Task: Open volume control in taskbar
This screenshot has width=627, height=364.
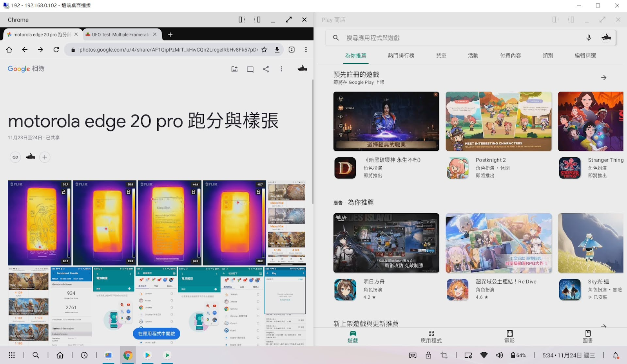Action: click(500, 355)
